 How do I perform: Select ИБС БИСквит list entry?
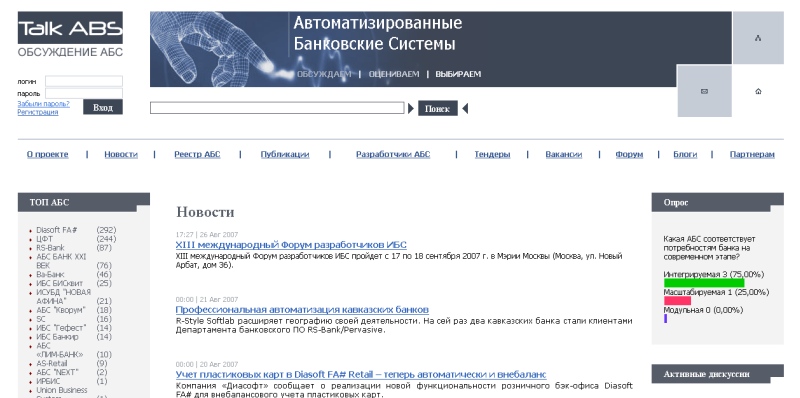[x=59, y=283]
